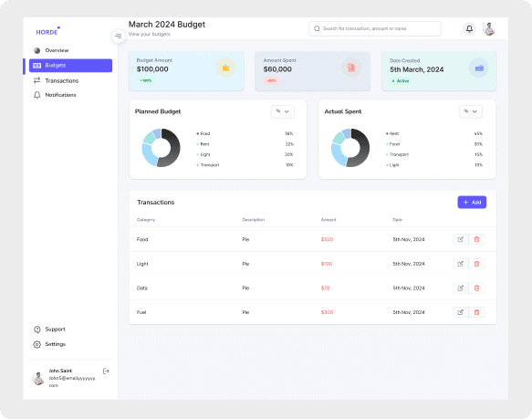This screenshot has height=419, width=532.
Task: Delete the Fuel transaction row
Action: (476, 312)
